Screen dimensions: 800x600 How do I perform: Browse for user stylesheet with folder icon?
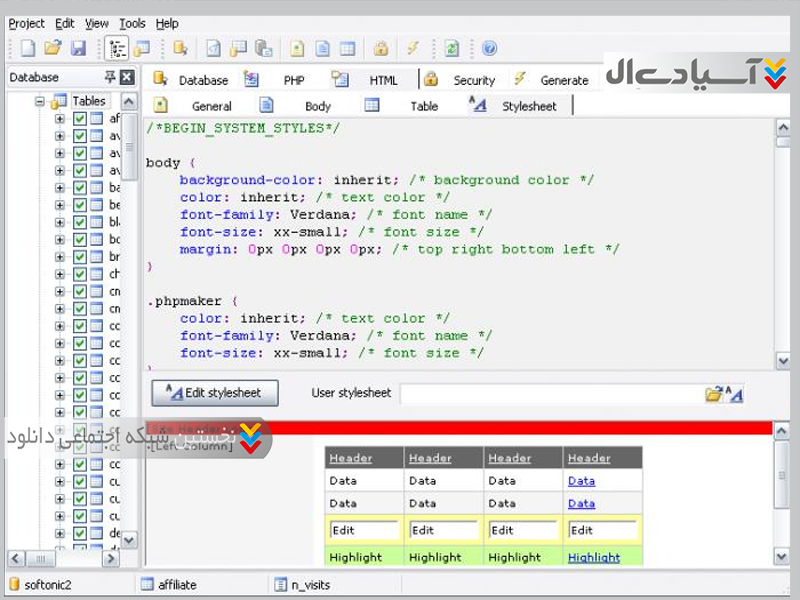click(713, 394)
